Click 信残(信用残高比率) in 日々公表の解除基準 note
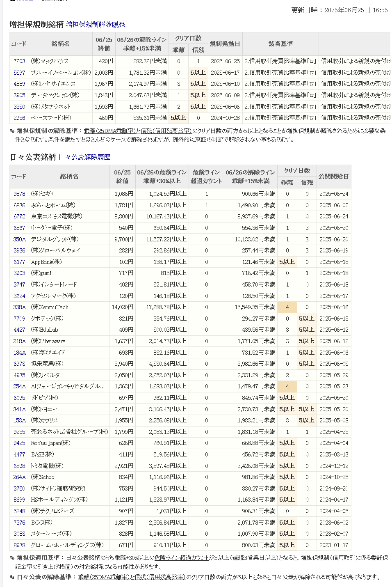Screen dimensions: 392x587 click(x=160, y=577)
